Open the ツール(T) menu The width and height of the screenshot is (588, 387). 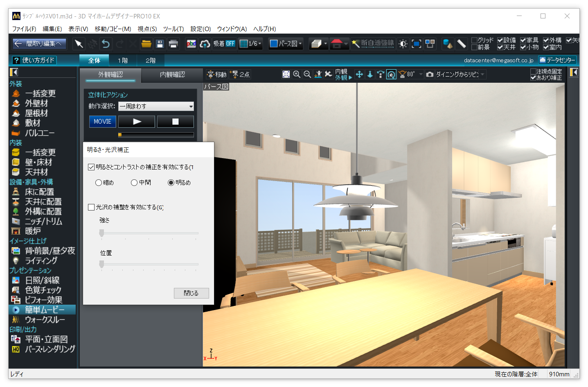[x=173, y=29]
